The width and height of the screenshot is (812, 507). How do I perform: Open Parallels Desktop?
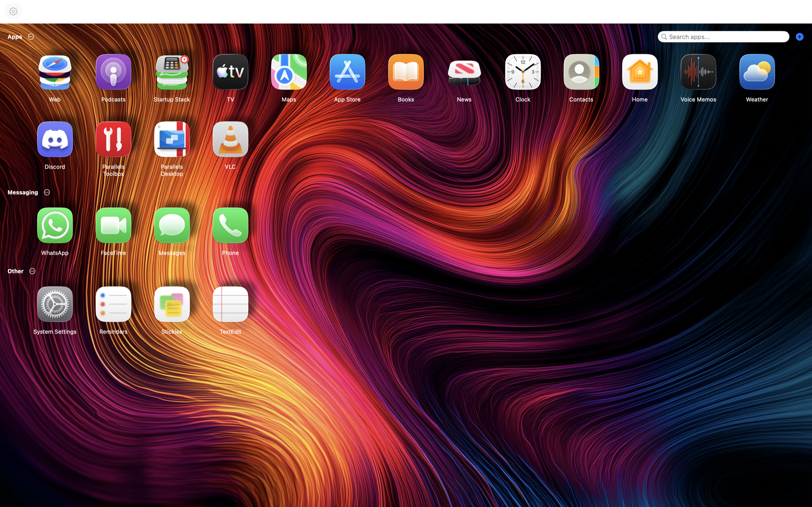pyautogui.click(x=171, y=139)
